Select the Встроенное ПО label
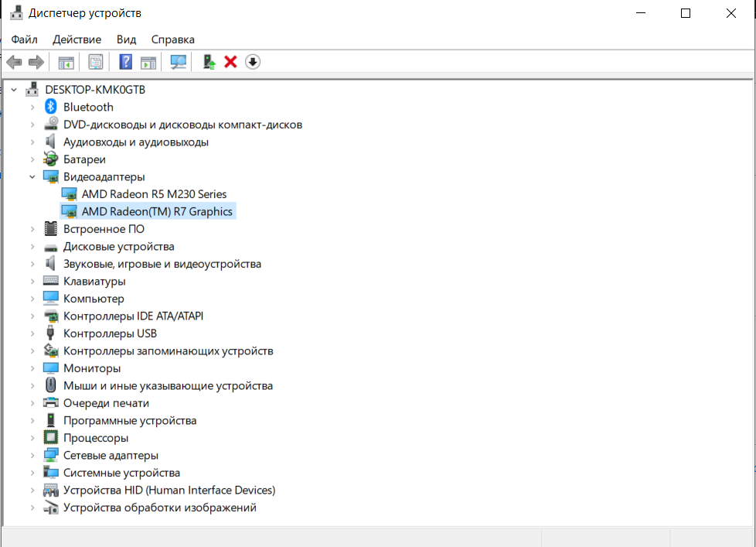Viewport: 756px width, 547px height. click(104, 229)
